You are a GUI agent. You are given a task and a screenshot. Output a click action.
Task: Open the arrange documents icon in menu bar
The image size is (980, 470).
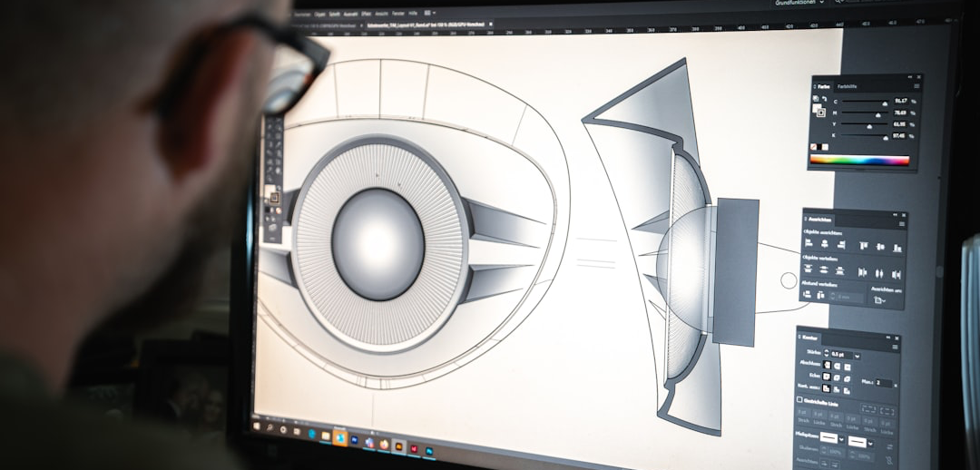pyautogui.click(x=429, y=13)
